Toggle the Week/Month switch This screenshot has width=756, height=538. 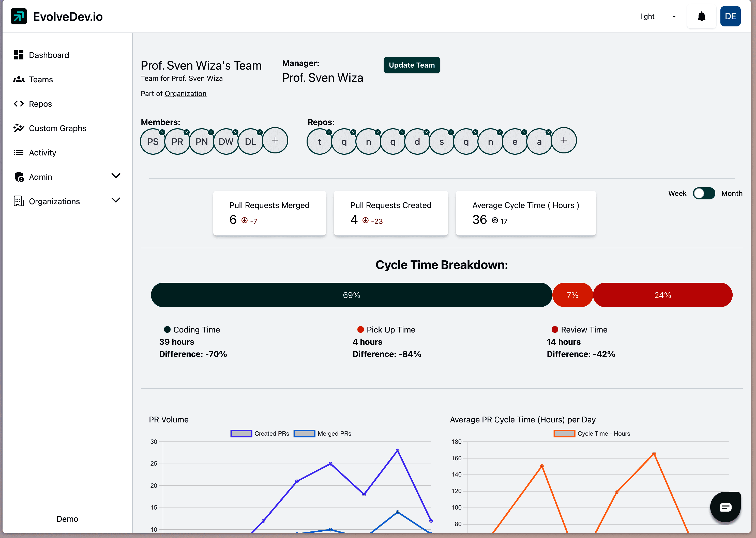pos(704,193)
